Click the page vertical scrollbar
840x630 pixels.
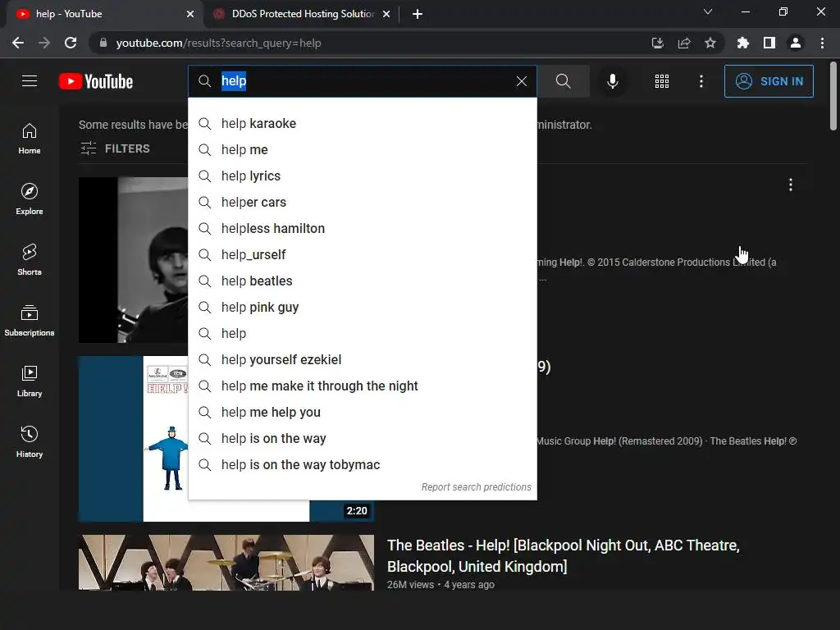coord(833,97)
